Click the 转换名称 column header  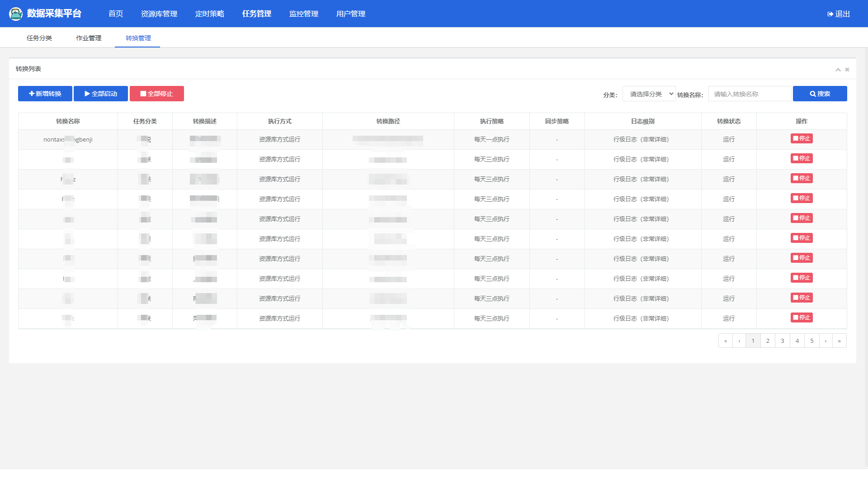pyautogui.click(x=68, y=121)
